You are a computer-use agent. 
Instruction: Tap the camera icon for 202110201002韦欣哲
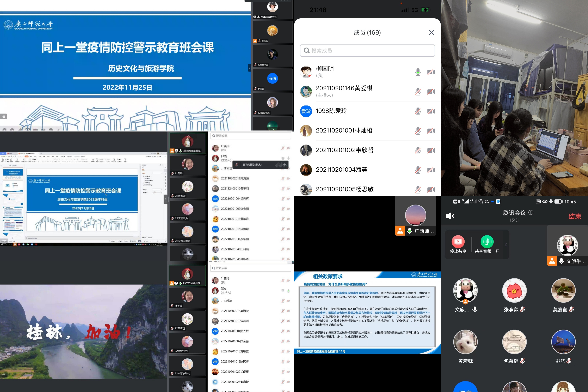431,150
